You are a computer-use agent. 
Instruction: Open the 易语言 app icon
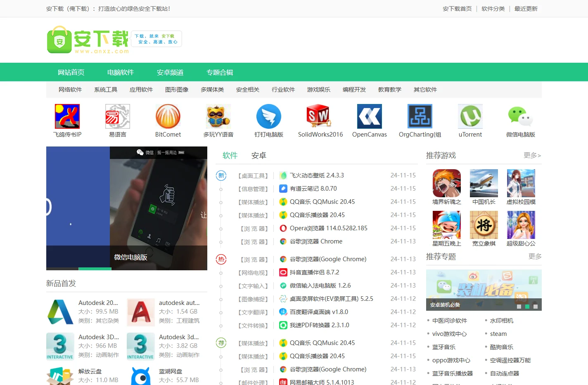click(118, 116)
